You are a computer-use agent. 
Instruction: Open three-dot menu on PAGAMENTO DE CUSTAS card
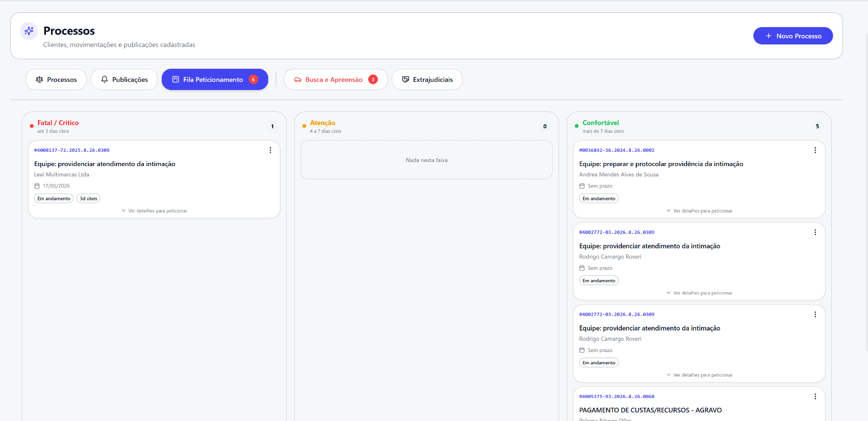[815, 396]
